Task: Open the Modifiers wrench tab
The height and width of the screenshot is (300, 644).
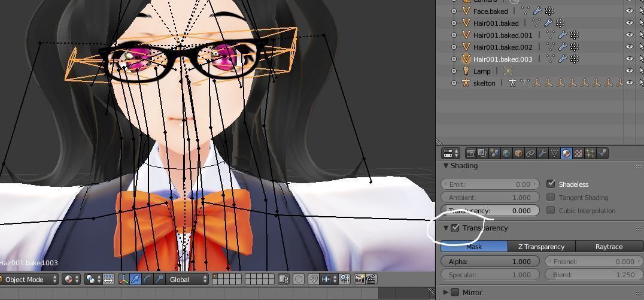Action: (x=542, y=153)
